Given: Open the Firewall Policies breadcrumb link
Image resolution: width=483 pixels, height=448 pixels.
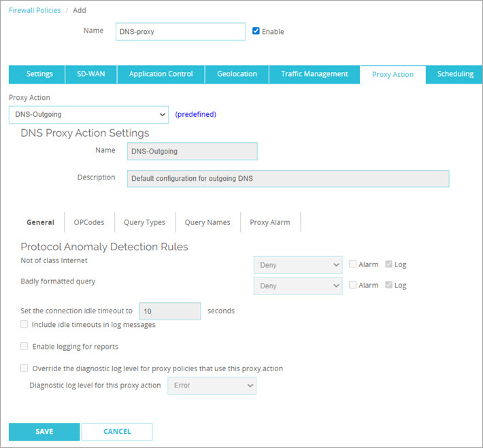Looking at the screenshot, I should click(x=35, y=10).
